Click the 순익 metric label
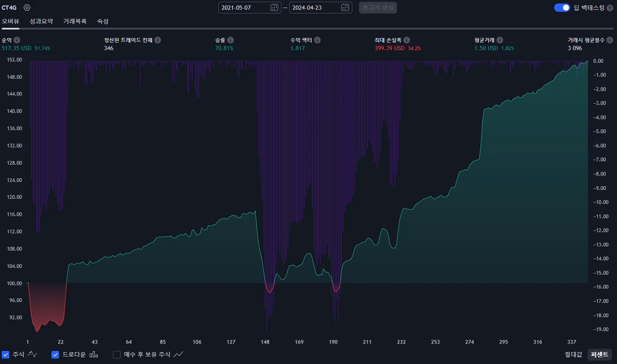Viewport: 617px width, 364px height. 7,40
